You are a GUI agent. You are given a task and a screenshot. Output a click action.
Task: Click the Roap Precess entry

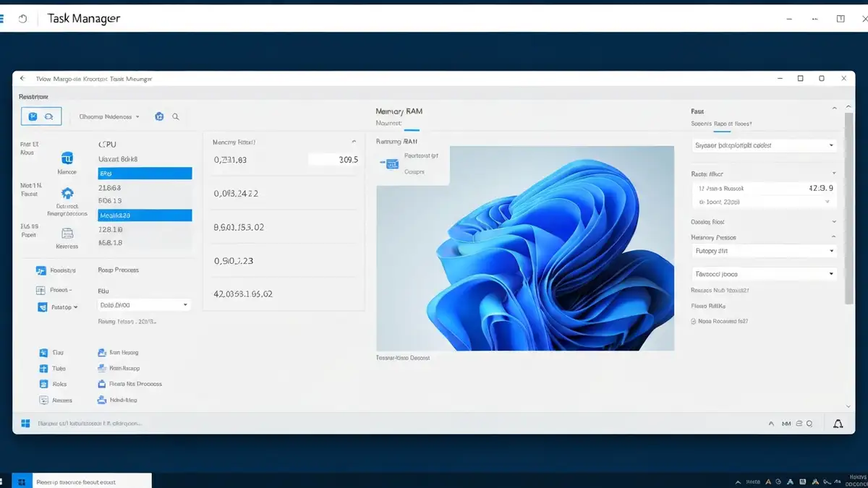[x=119, y=270]
